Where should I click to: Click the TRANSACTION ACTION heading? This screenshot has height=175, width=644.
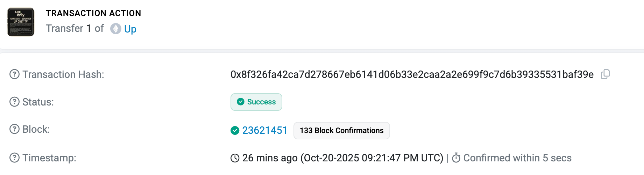(93, 13)
